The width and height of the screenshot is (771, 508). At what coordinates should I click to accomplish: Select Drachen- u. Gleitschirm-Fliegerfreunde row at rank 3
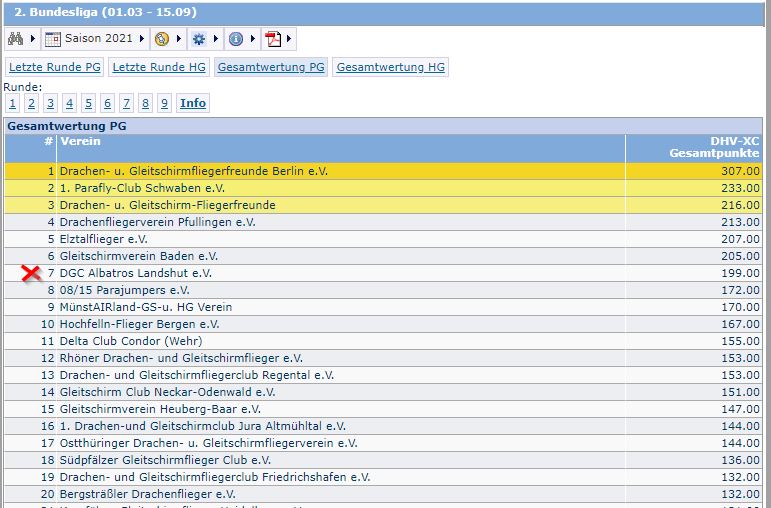384,205
